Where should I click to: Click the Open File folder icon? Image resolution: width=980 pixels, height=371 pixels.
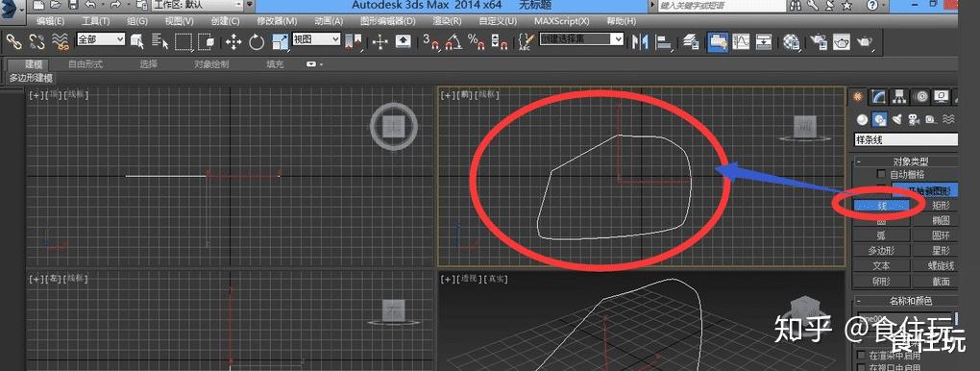(57, 5)
